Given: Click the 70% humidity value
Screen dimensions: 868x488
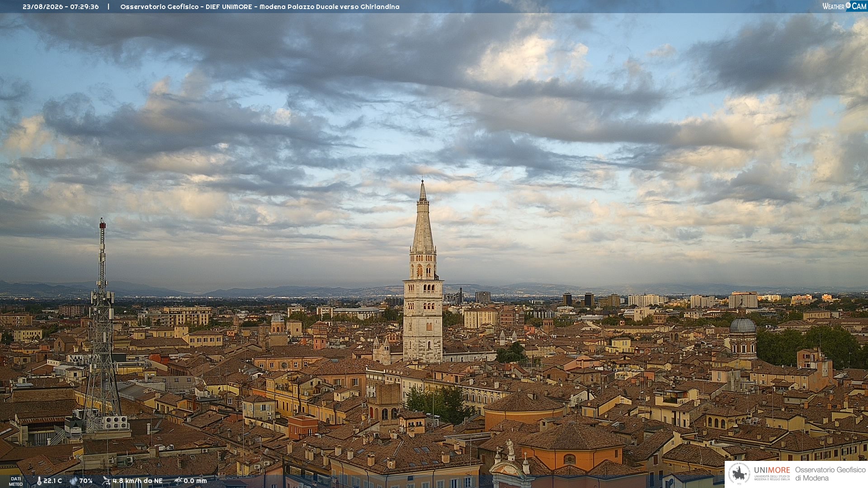Looking at the screenshot, I should 86,481.
